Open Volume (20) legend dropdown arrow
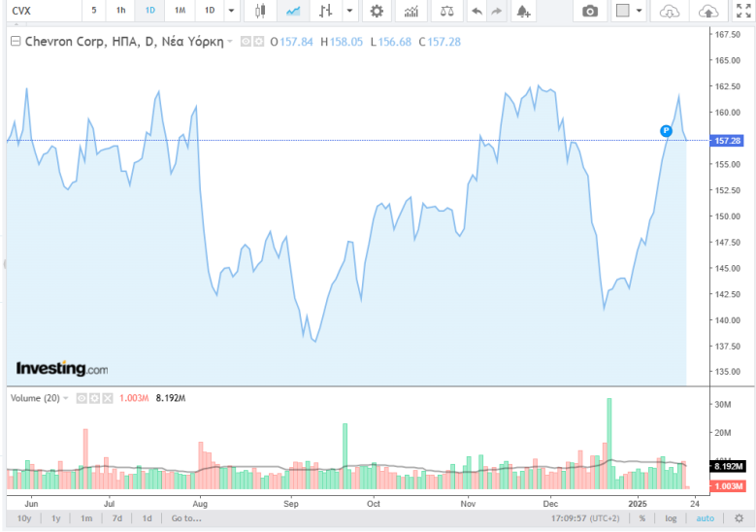 pos(66,398)
